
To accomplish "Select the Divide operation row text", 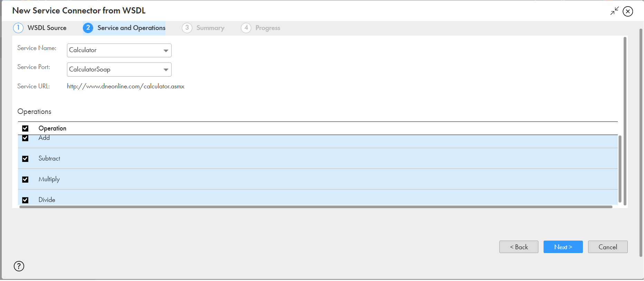I will point(47,200).
